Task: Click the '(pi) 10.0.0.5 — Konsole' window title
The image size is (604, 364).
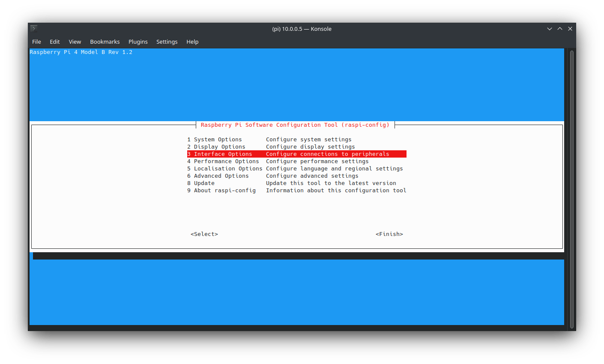Action: (302, 29)
